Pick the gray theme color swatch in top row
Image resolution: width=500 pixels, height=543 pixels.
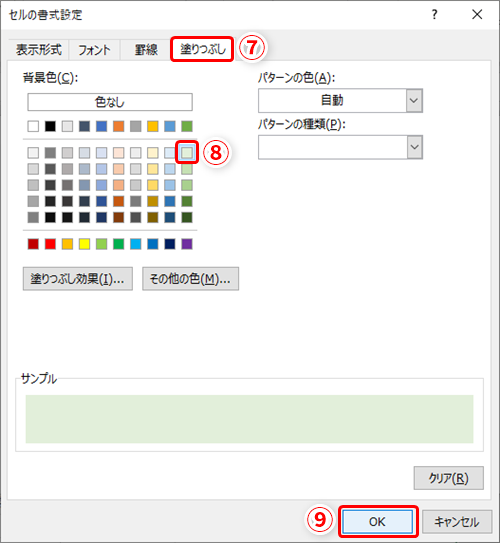(x=136, y=126)
